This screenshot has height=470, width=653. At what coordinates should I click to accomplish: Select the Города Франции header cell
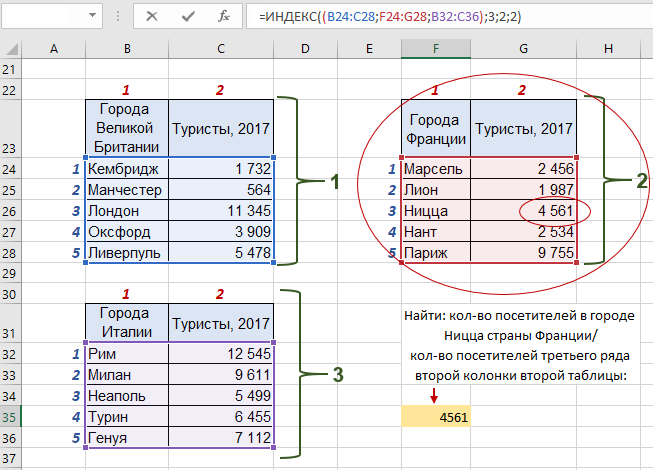tap(435, 128)
